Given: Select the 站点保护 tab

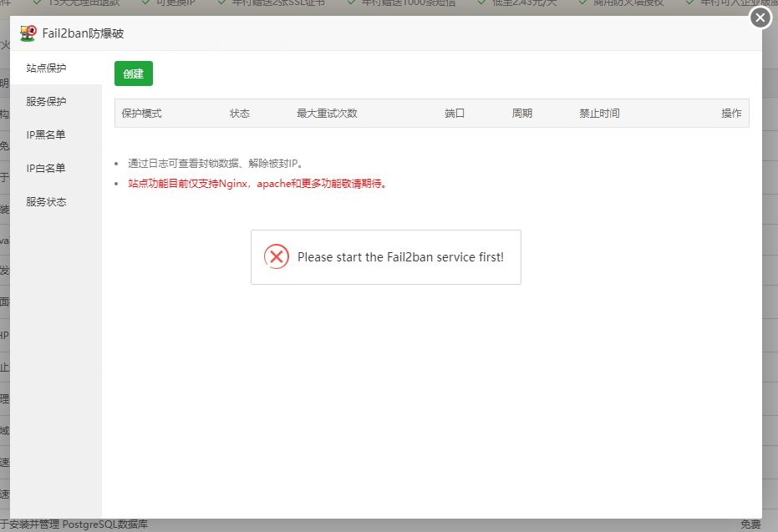Looking at the screenshot, I should [x=55, y=68].
